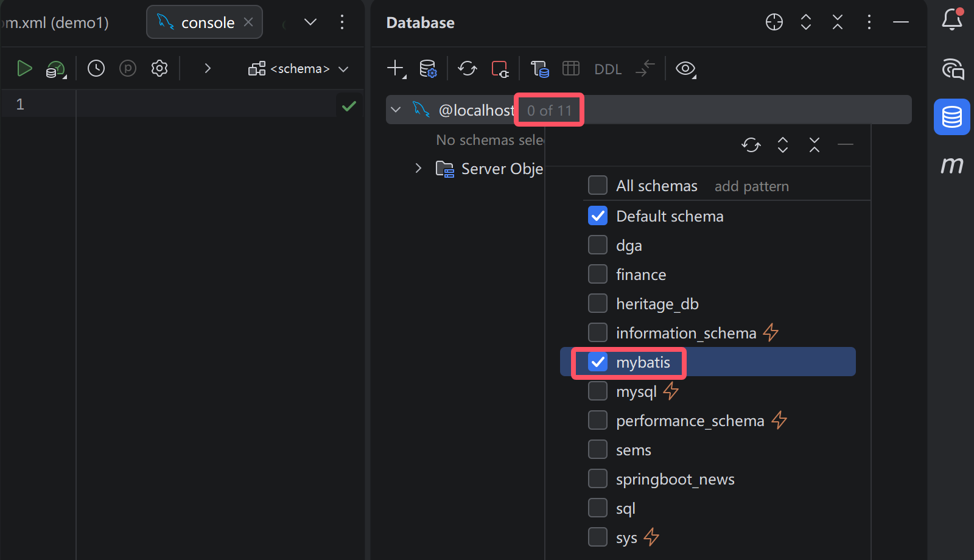Switch to the console tab
974x560 pixels.
[207, 23]
